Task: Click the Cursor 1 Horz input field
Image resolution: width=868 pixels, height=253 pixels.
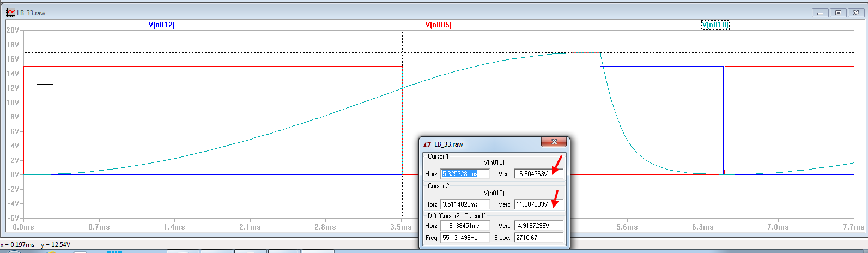Action: pyautogui.click(x=465, y=174)
